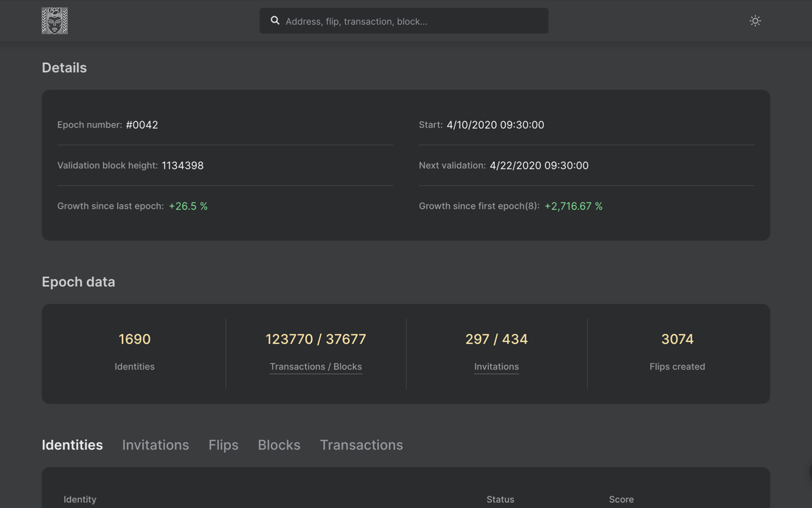812x508 pixels.
Task: Click the 3074 flips created number
Action: click(x=678, y=339)
